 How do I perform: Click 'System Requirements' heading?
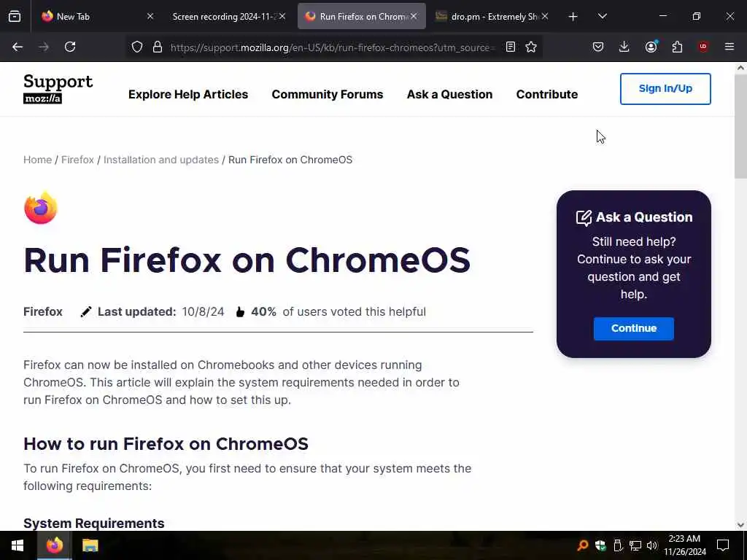pos(94,523)
